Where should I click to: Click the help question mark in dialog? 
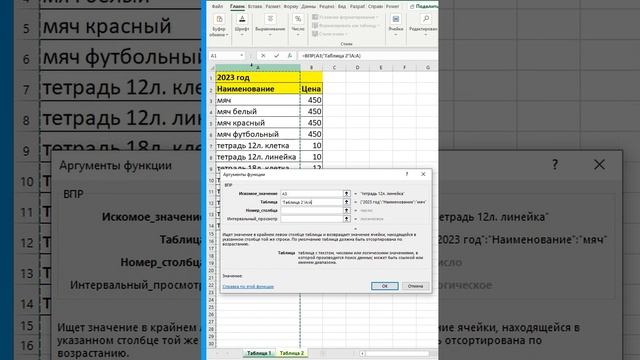407,174
